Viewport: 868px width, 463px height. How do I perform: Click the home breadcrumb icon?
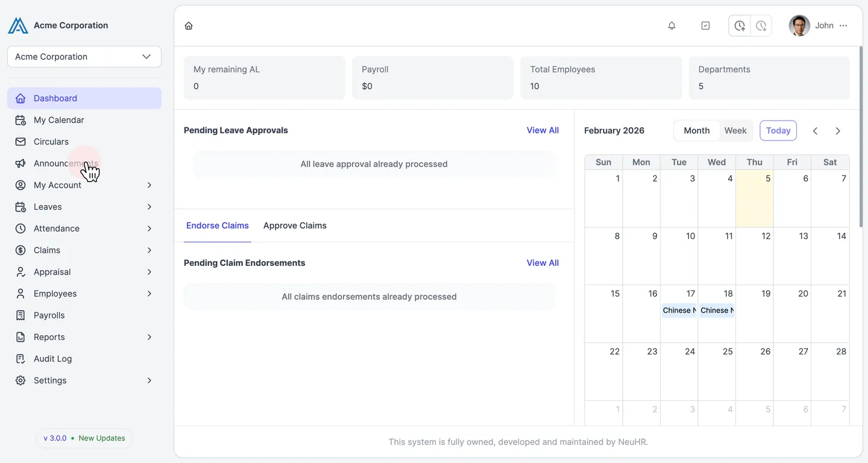tap(189, 26)
